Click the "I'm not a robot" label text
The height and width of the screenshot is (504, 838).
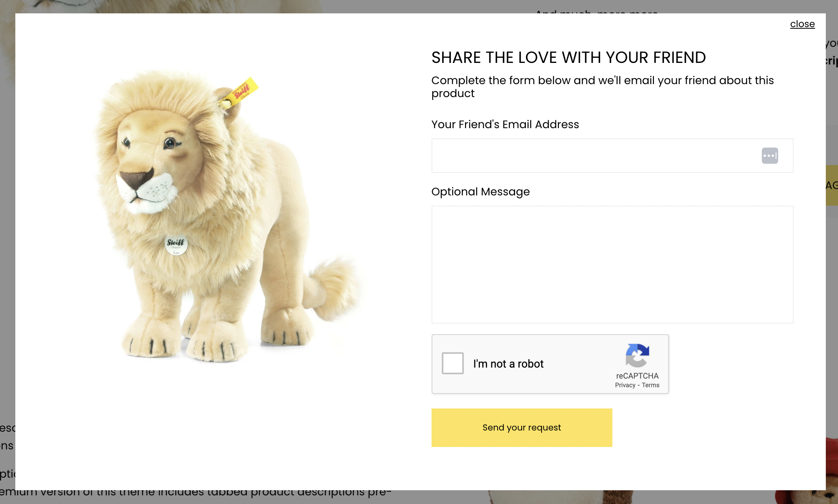508,364
